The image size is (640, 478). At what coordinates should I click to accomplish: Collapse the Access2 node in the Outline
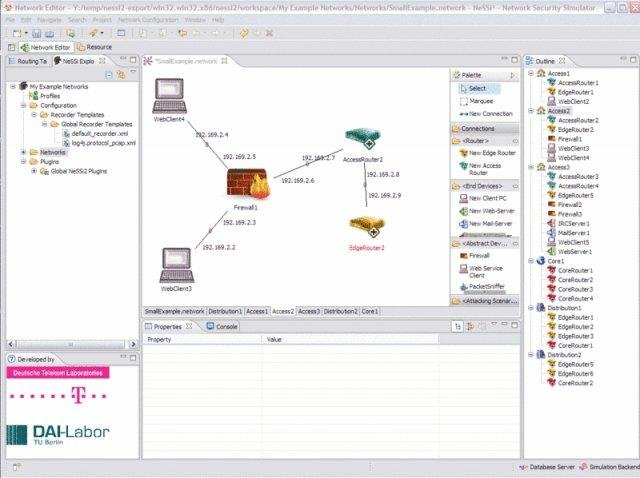529,111
